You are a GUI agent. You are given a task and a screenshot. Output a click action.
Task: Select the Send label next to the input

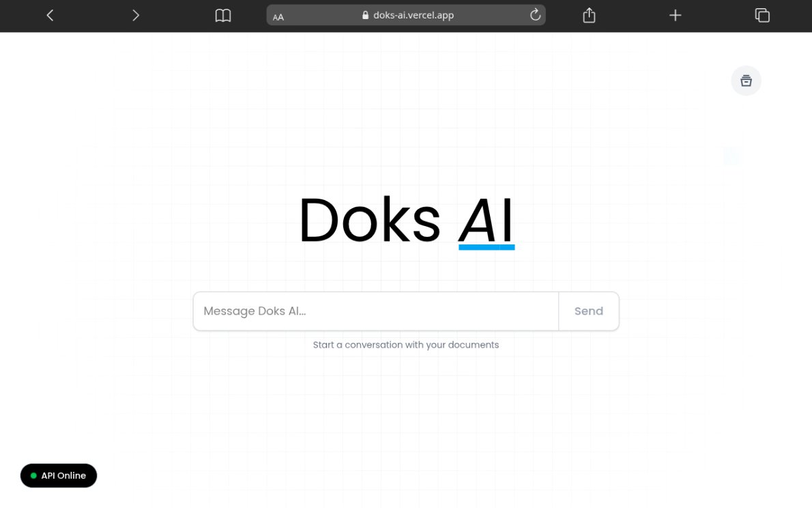[588, 311]
